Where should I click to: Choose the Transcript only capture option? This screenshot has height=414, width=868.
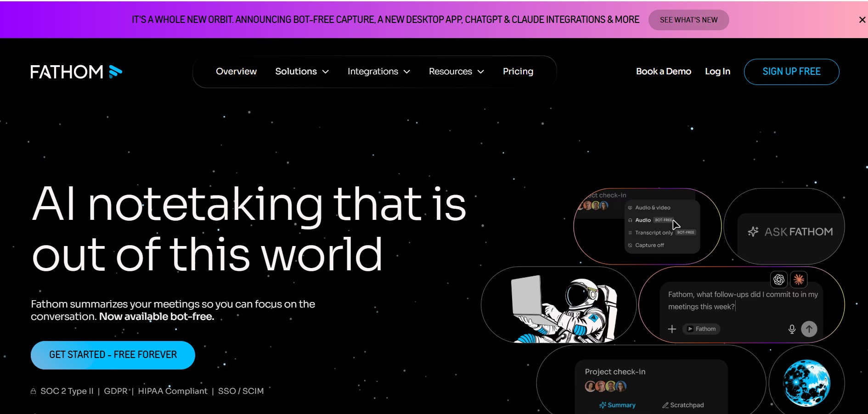[662, 233]
